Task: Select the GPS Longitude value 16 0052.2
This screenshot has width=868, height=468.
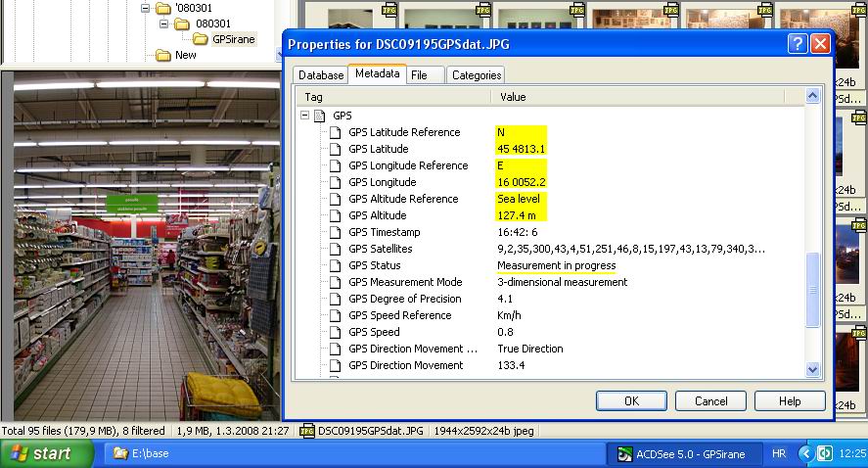Action: [x=521, y=182]
